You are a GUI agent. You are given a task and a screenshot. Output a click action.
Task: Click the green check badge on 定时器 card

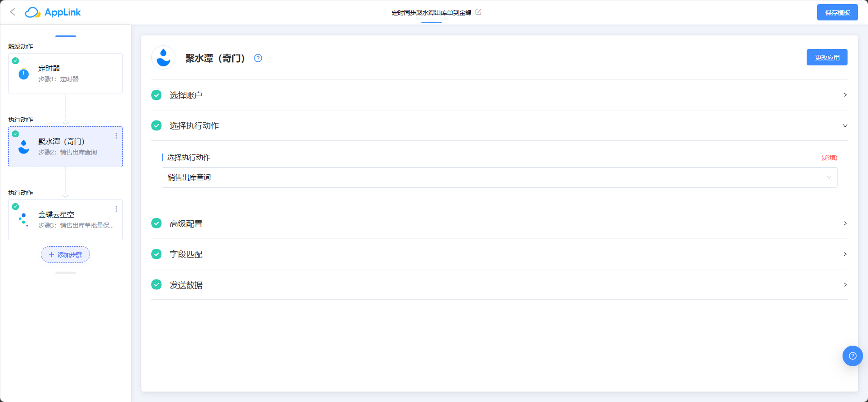15,60
